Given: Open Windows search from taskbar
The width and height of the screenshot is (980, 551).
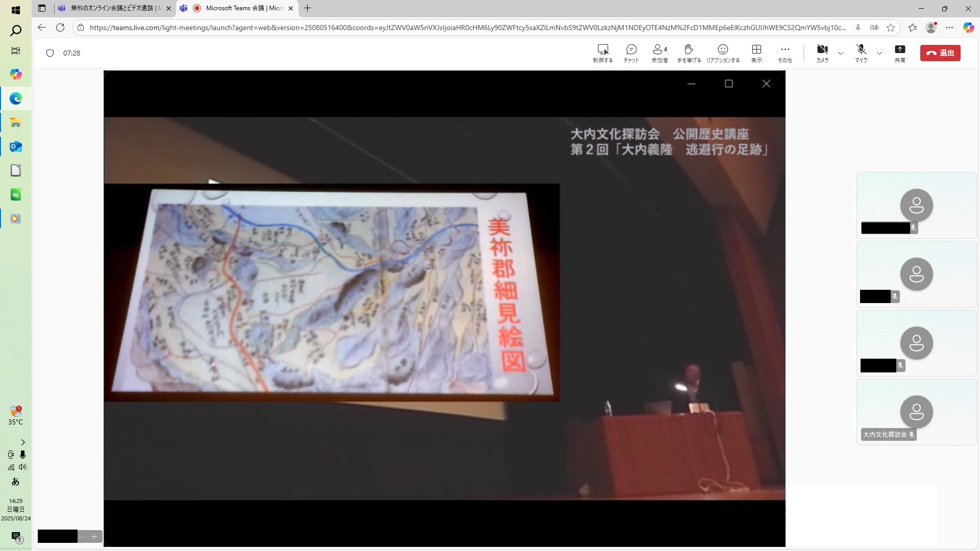Looking at the screenshot, I should click(x=16, y=31).
